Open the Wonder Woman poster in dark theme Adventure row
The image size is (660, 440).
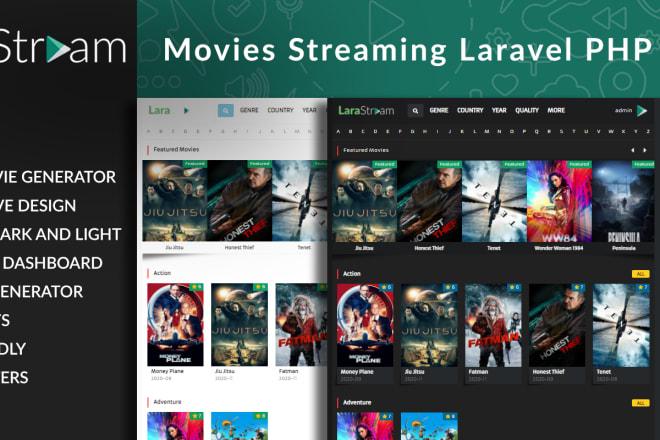click(365, 426)
